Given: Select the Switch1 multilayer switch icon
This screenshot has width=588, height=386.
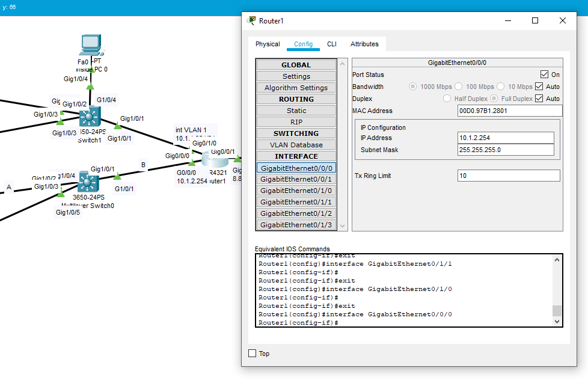Looking at the screenshot, I should [x=90, y=117].
